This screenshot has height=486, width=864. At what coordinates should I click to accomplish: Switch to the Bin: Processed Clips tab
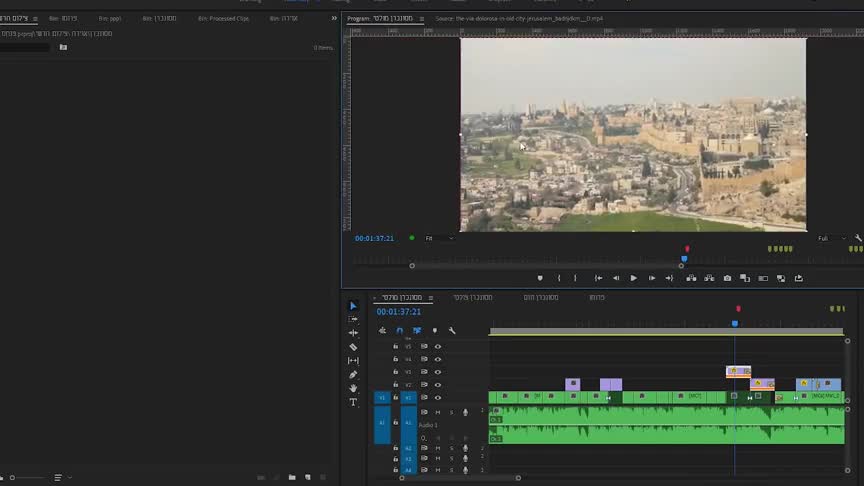[x=223, y=18]
